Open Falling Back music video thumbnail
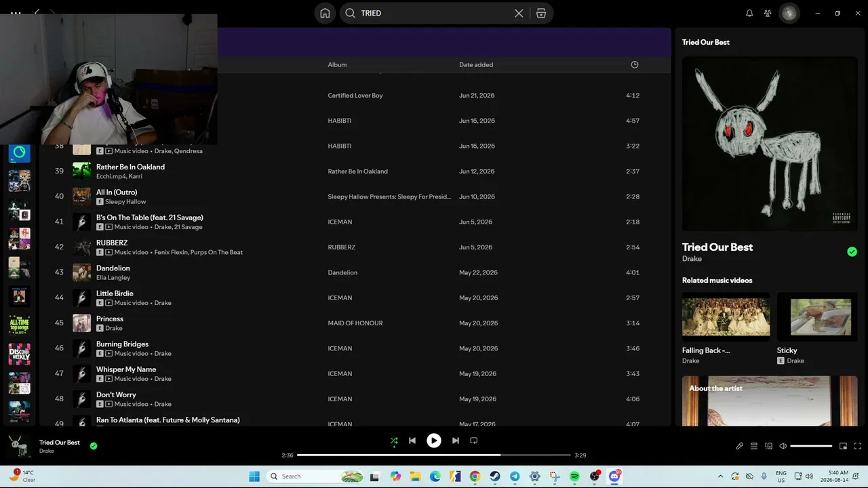Image resolution: width=868 pixels, height=488 pixels. (x=726, y=317)
